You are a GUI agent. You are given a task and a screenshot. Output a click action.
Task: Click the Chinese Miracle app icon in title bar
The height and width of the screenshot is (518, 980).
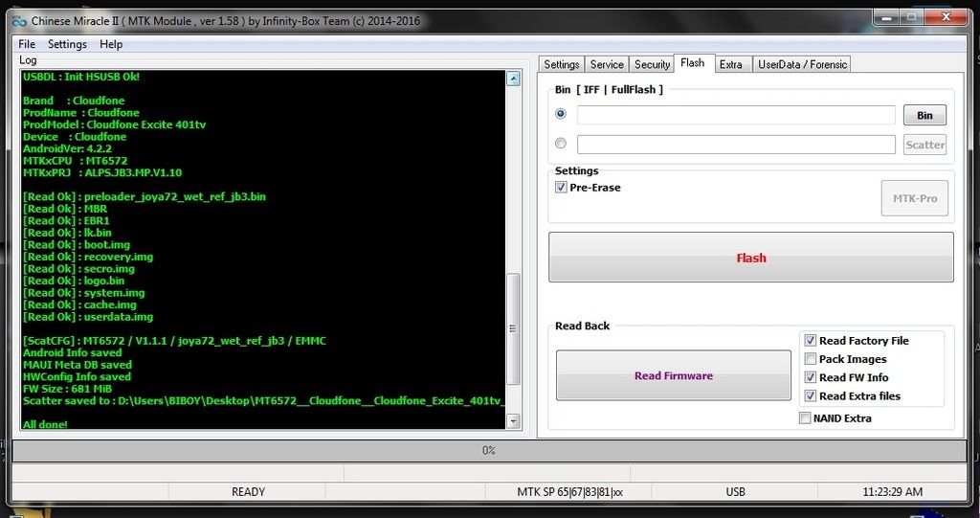tap(18, 21)
